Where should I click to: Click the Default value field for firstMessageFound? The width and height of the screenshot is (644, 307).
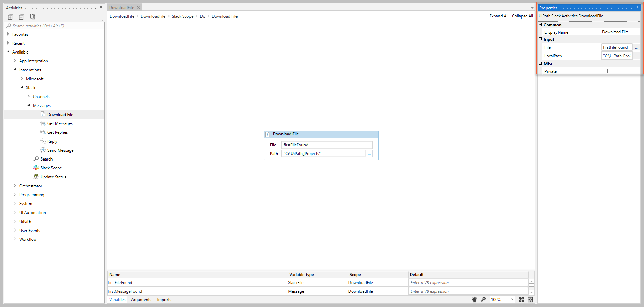pyautogui.click(x=468, y=291)
